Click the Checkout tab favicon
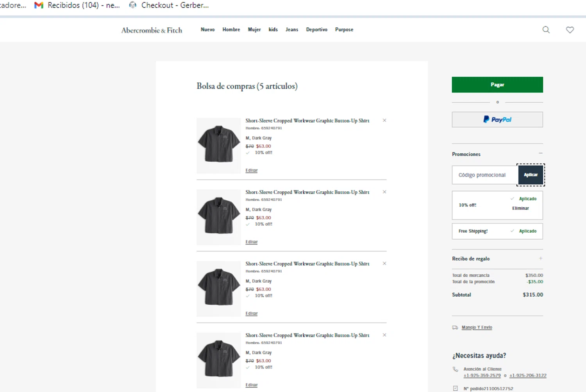This screenshot has width=586, height=392. 133,5
